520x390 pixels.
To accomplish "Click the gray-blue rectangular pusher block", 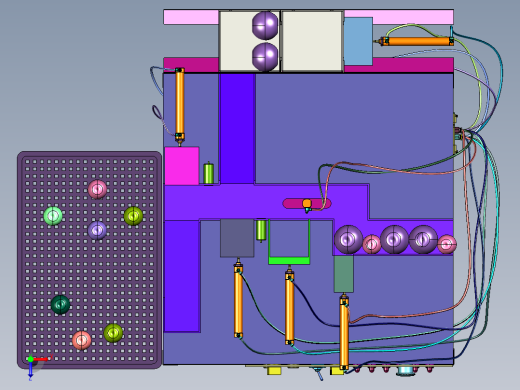I will [237, 238].
